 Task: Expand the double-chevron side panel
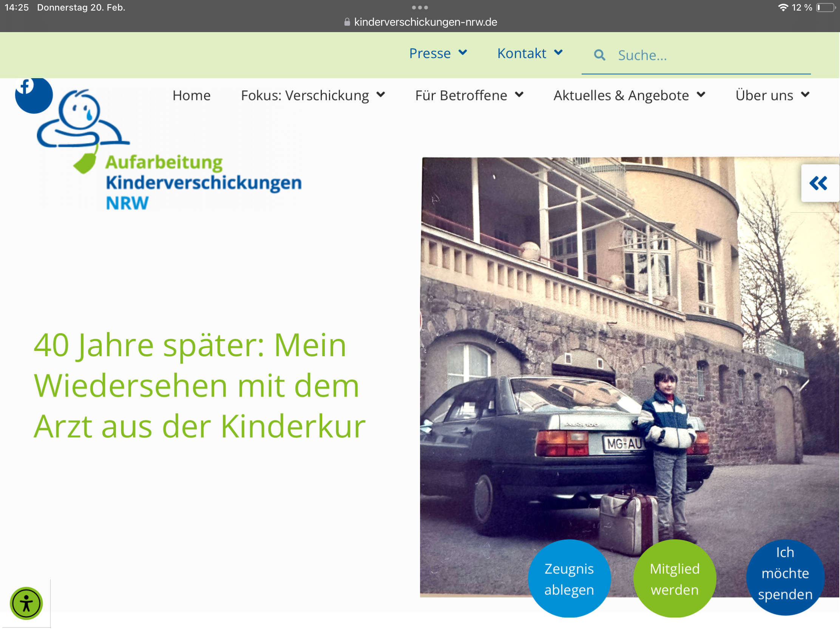[819, 184]
